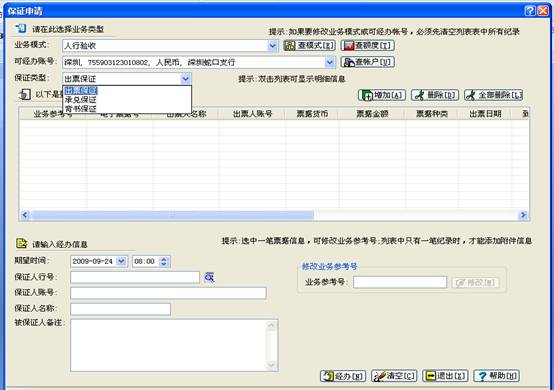Click the table scroll-right arrow
The height and width of the screenshot is (390, 554).
(x=523, y=215)
